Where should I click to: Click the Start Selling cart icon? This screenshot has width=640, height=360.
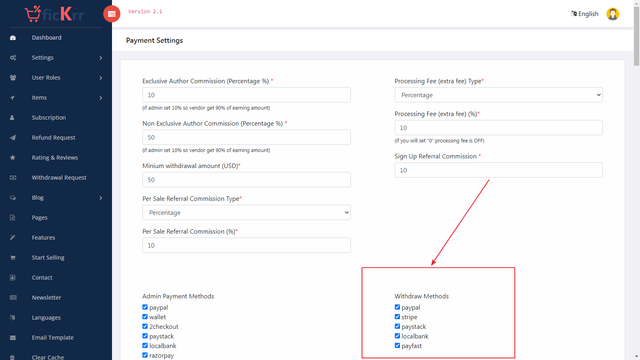[x=13, y=258]
